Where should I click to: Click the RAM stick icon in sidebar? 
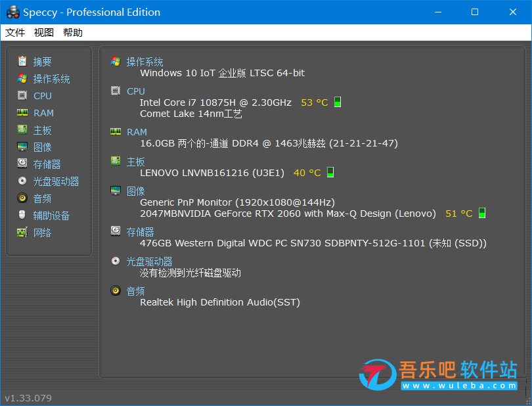pos(22,113)
